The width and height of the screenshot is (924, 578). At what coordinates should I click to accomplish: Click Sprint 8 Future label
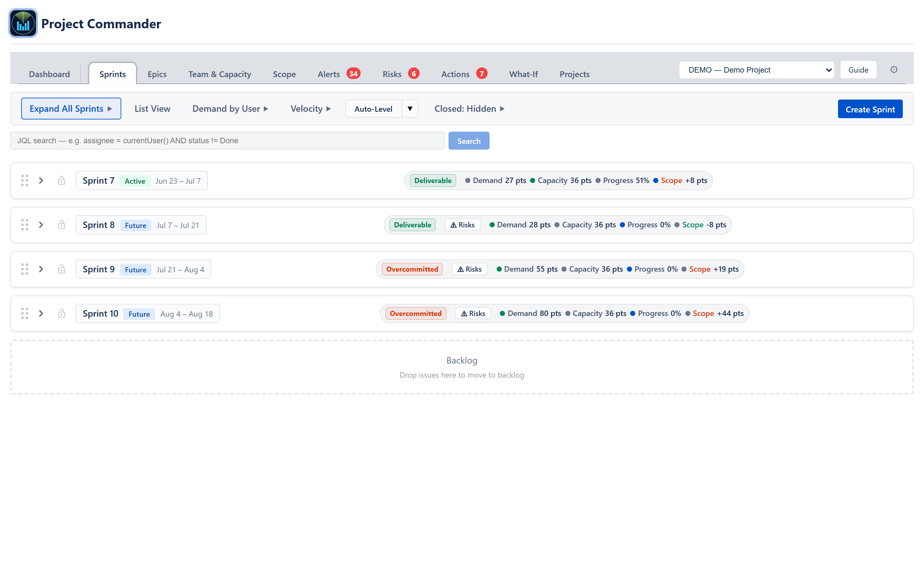coord(135,225)
